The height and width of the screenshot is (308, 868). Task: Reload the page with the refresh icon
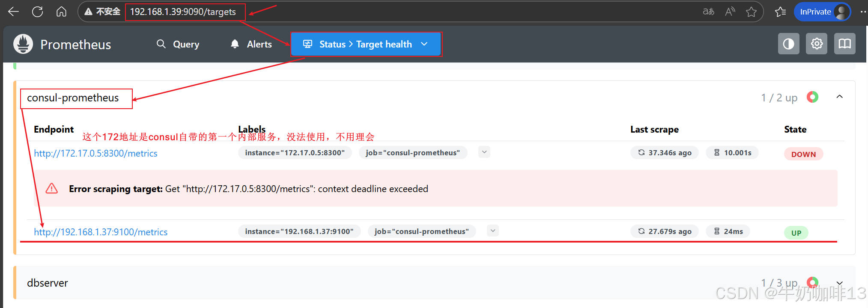pos(38,12)
